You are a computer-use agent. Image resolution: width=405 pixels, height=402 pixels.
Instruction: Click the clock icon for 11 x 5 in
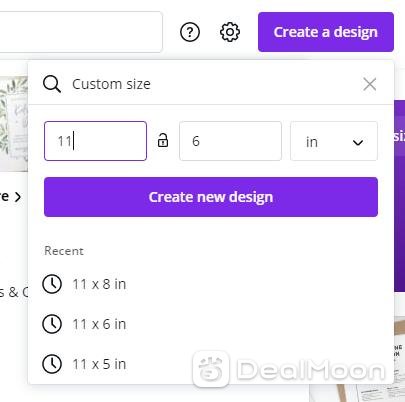tap(52, 364)
